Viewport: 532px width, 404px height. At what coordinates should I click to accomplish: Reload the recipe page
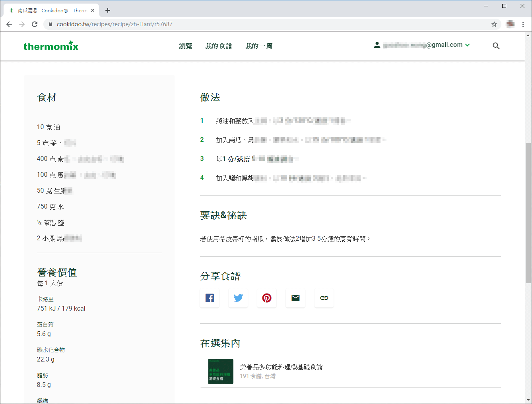pyautogui.click(x=35, y=24)
